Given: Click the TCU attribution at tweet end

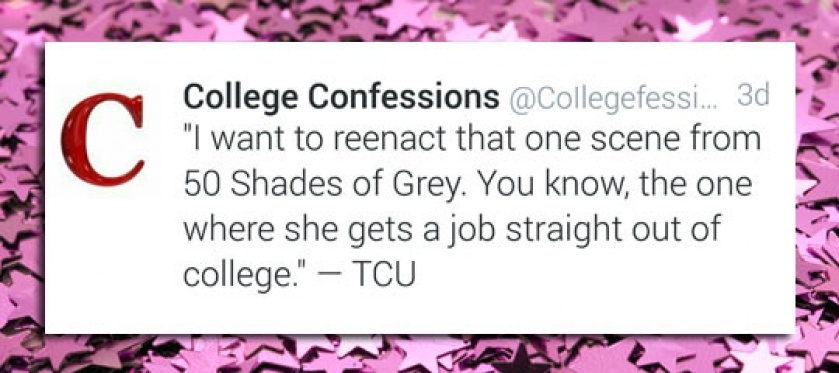Looking at the screenshot, I should 385,274.
